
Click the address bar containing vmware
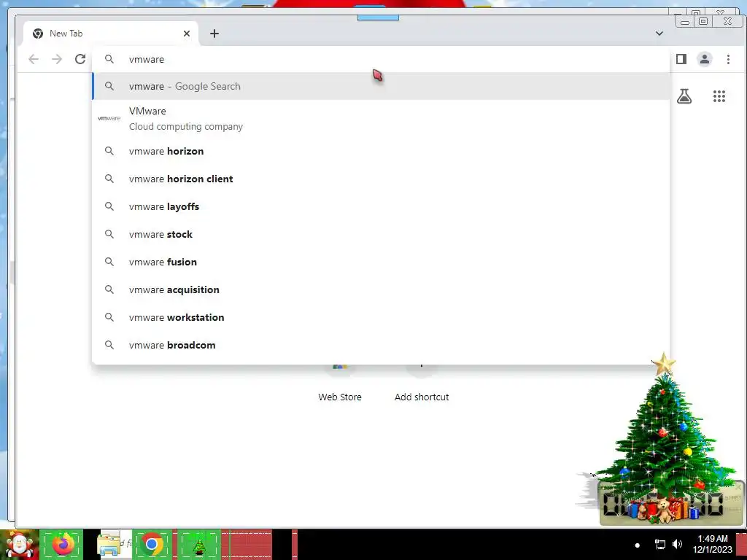coord(381,59)
